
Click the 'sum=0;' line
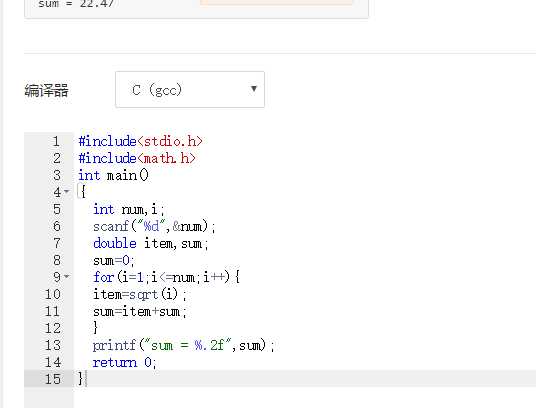click(114, 260)
